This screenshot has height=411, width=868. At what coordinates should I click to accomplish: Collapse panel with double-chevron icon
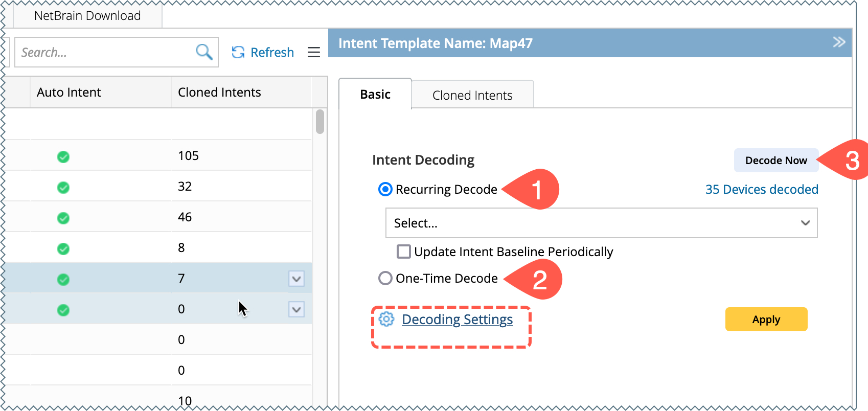coord(839,42)
